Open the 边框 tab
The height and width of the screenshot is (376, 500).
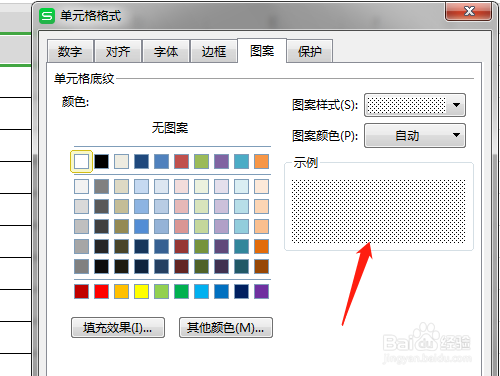click(x=214, y=51)
